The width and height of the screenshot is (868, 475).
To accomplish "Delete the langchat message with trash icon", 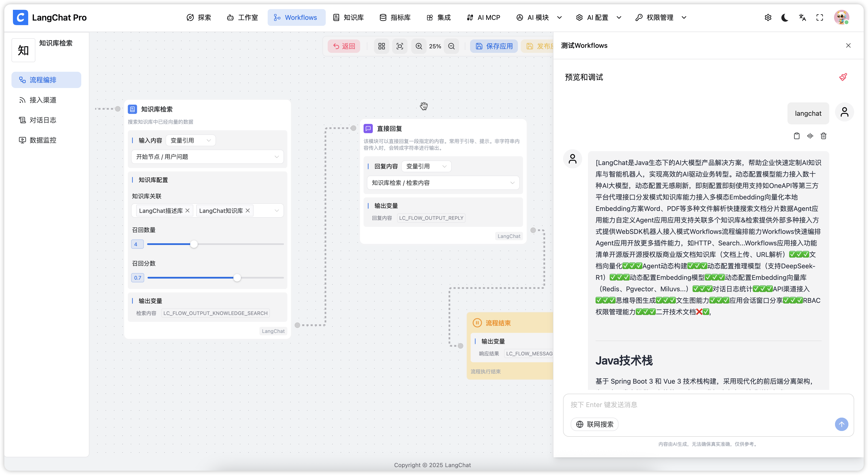I will pyautogui.click(x=824, y=136).
